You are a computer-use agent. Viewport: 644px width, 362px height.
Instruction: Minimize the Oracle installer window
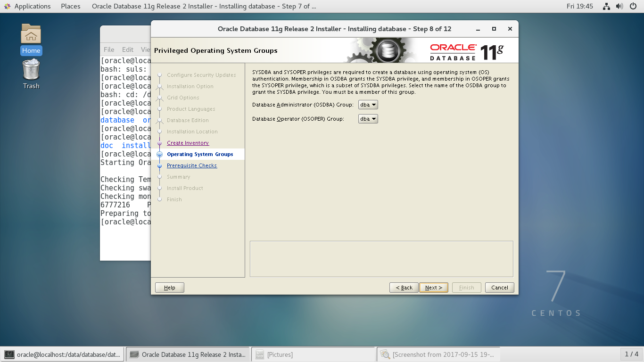tap(478, 29)
